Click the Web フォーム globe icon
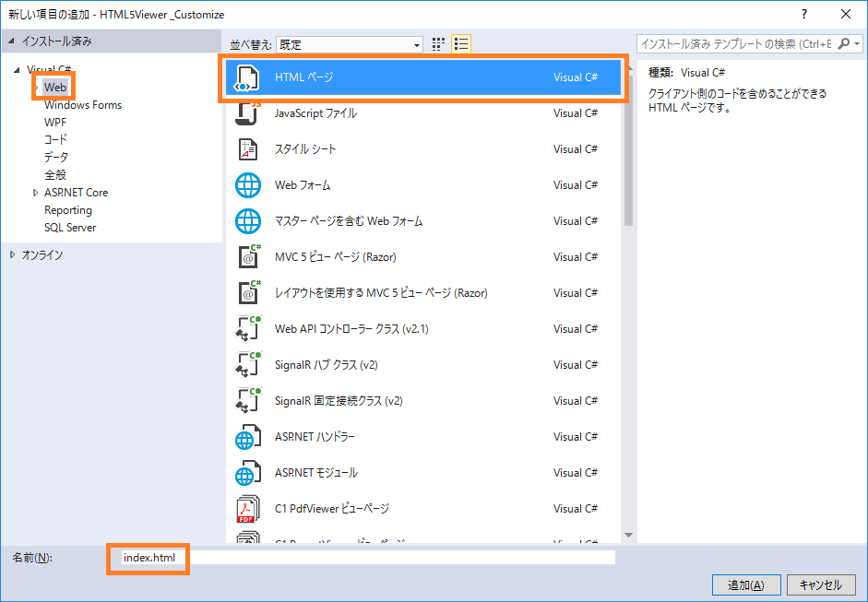868x602 pixels. [247, 185]
